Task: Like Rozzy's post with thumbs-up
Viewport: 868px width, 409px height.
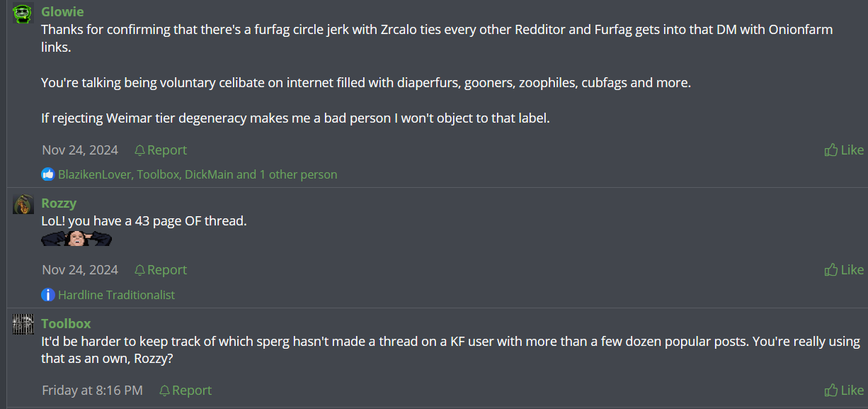Action: (844, 270)
